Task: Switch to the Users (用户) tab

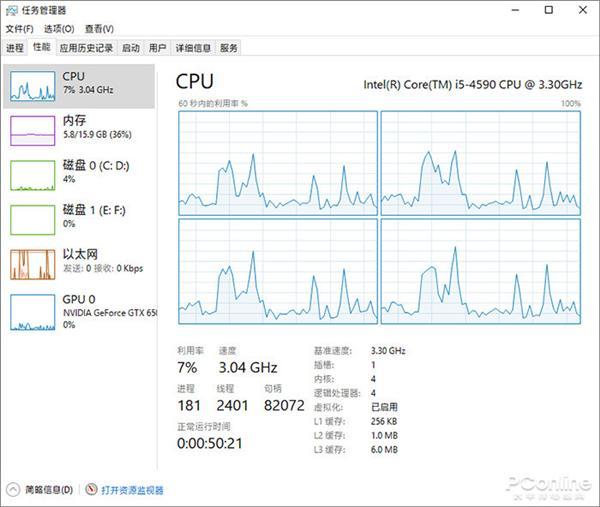Action: (x=157, y=47)
